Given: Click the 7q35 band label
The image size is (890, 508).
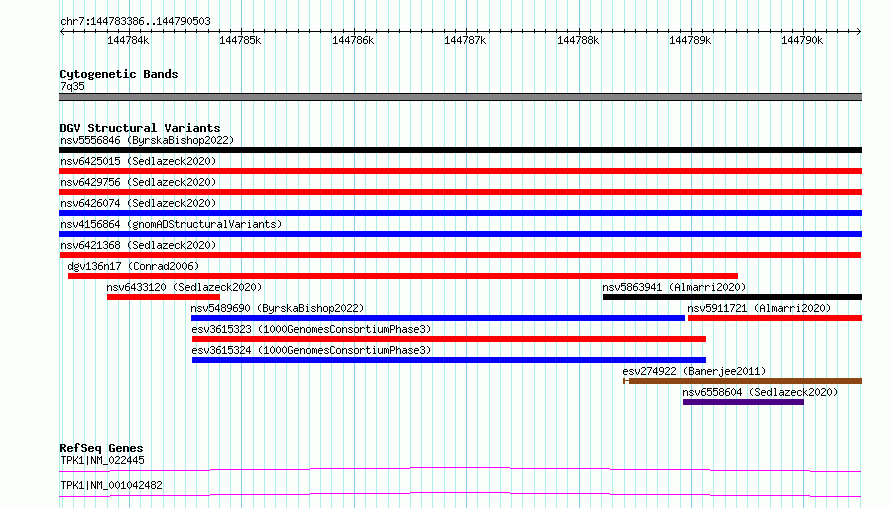Looking at the screenshot, I should click(72, 86).
